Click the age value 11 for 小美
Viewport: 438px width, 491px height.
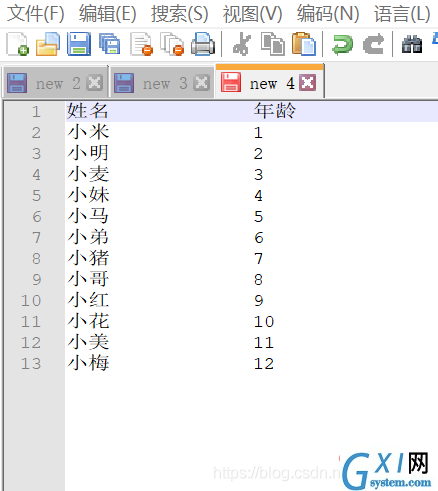point(264,343)
